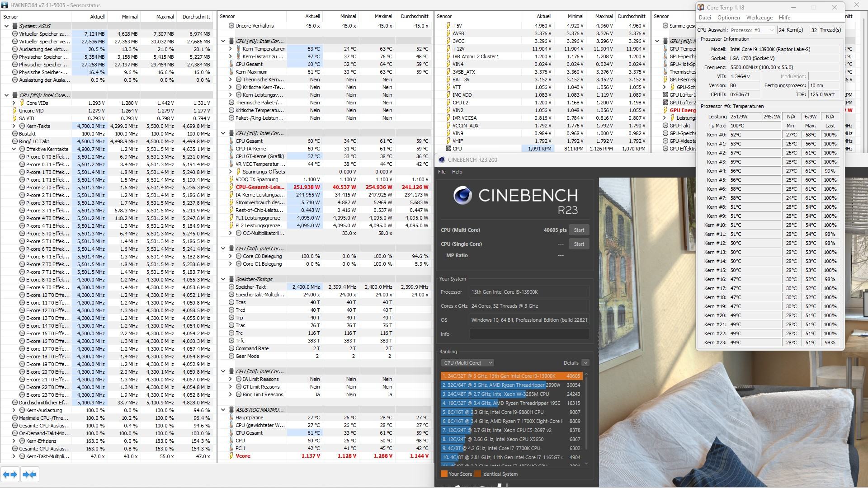Open the CPU (Multi Core) ranking dropdown
Viewport: 868px width, 488px height.
467,363
